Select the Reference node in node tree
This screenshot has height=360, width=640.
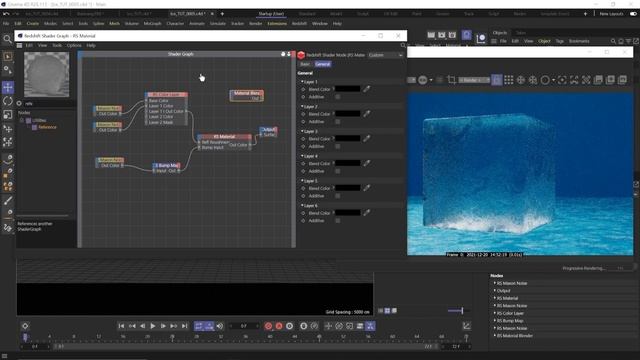(x=47, y=127)
